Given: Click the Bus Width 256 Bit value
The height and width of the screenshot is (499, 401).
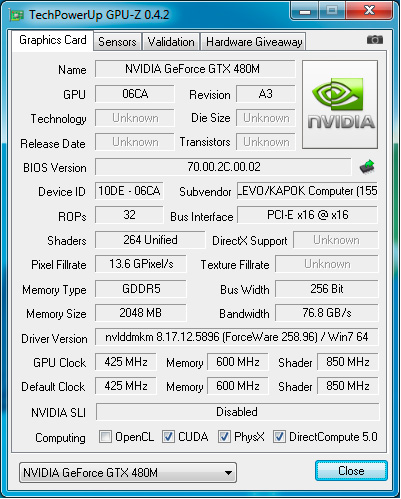Looking at the screenshot, I should [327, 289].
